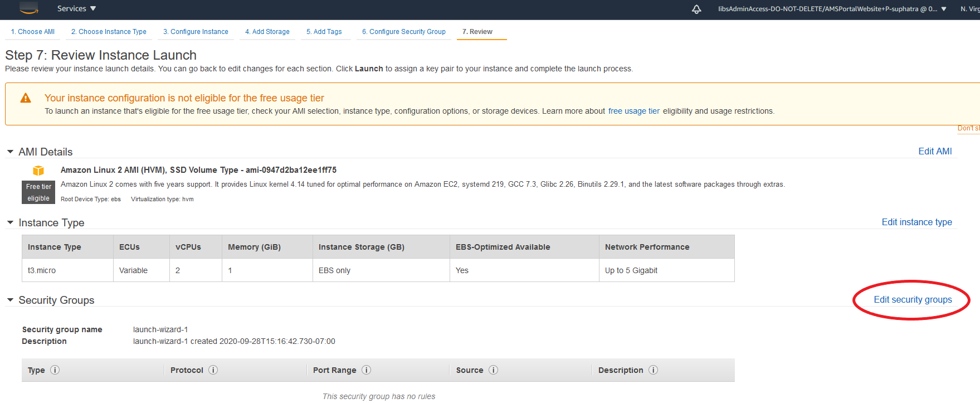Click the AWS logo home icon
This screenshot has width=980, height=403.
point(28,8)
